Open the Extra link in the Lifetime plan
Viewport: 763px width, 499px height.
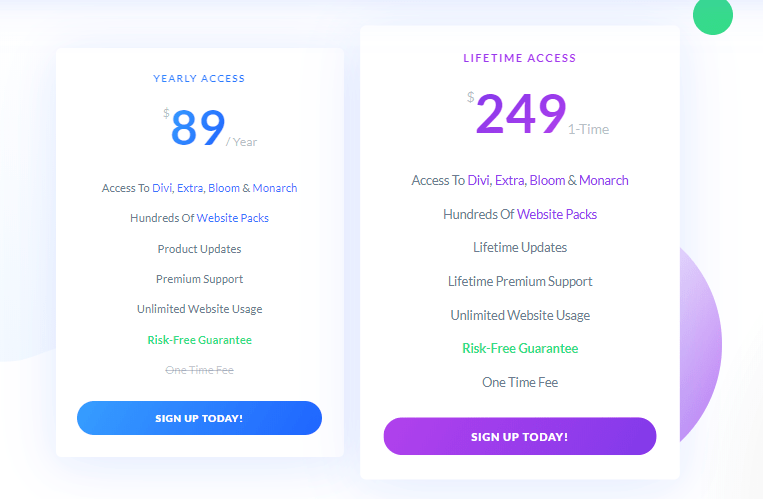pyautogui.click(x=509, y=181)
